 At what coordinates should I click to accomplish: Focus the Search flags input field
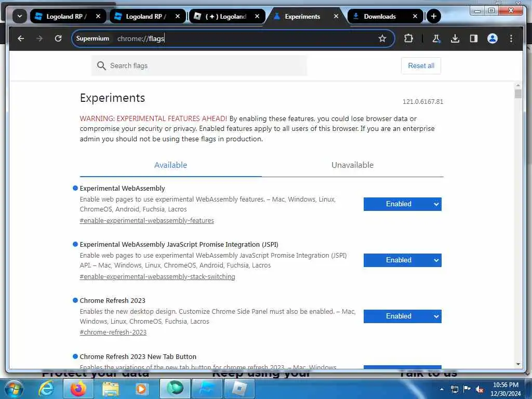[199, 66]
